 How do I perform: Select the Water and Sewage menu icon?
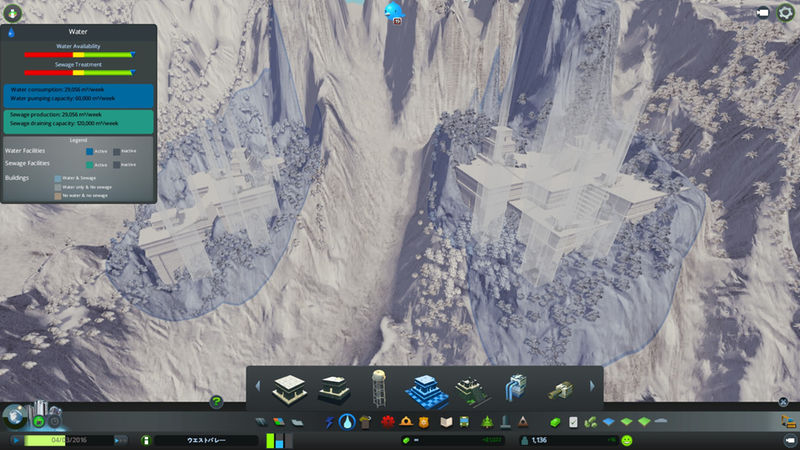point(347,422)
